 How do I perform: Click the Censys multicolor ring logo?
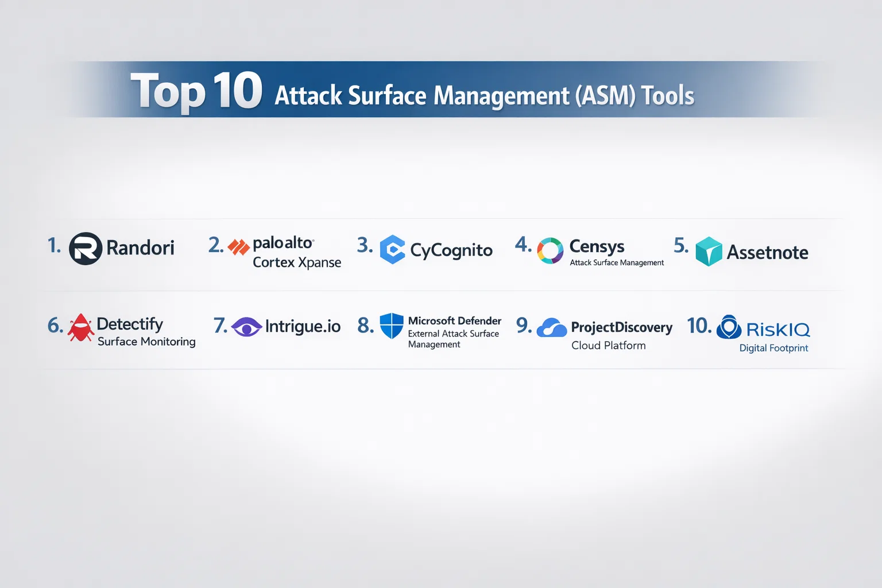[550, 251]
